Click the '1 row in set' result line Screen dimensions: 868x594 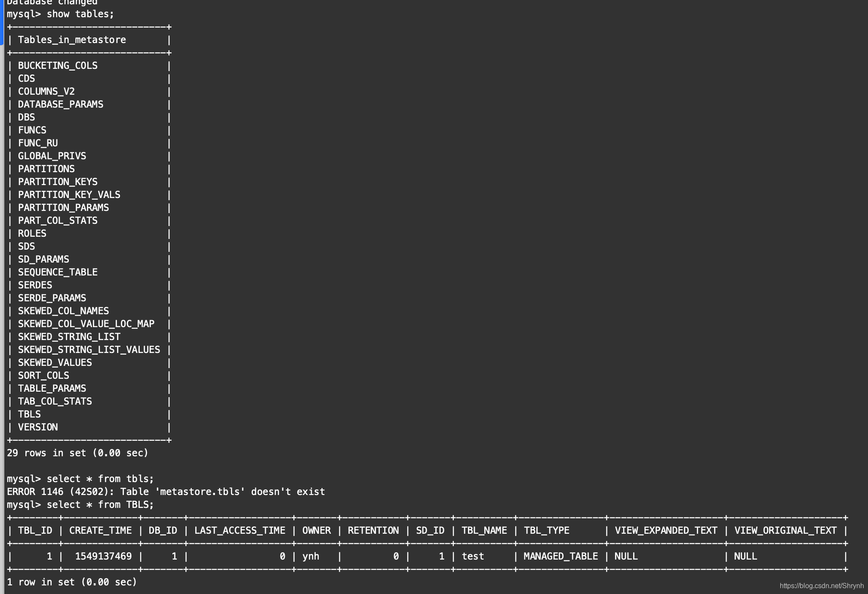coord(72,582)
